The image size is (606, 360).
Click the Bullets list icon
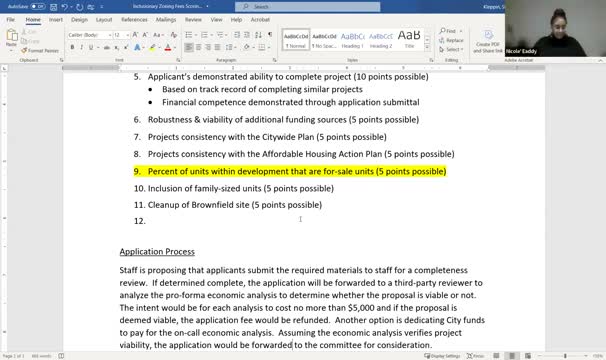tap(189, 35)
